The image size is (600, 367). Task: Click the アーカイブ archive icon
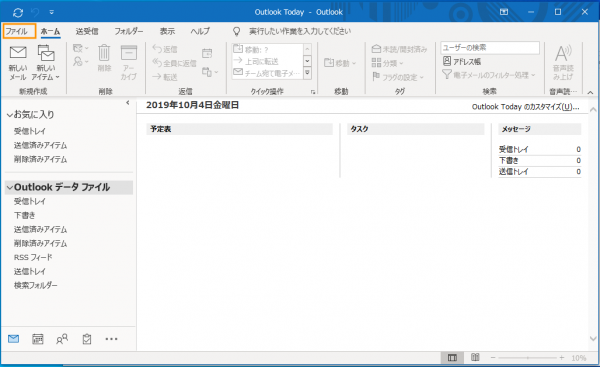(x=129, y=62)
